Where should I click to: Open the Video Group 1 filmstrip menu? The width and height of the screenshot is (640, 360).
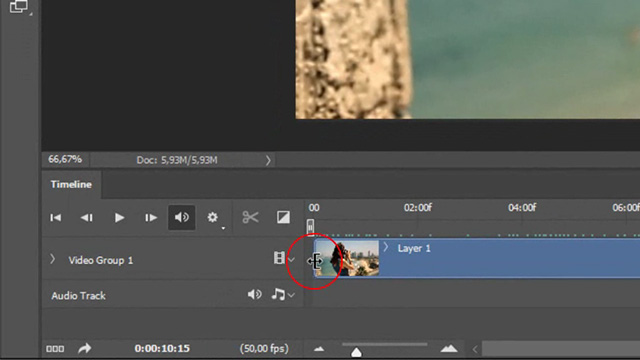click(x=284, y=258)
